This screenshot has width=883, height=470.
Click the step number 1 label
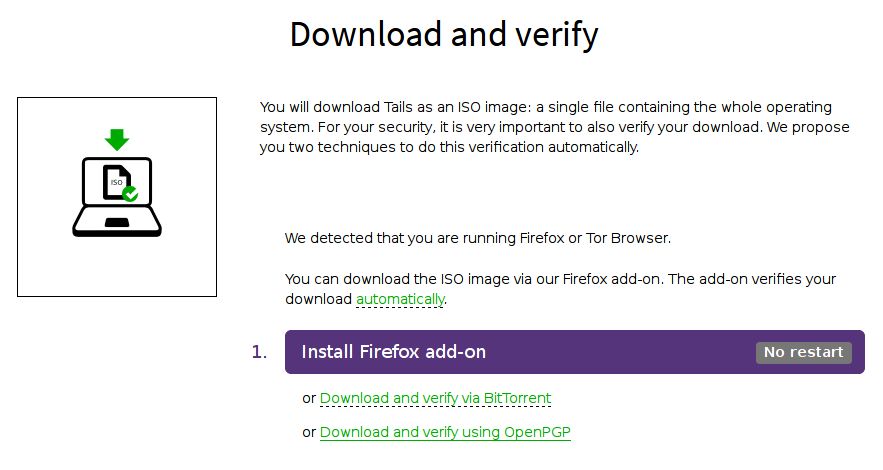coord(259,352)
